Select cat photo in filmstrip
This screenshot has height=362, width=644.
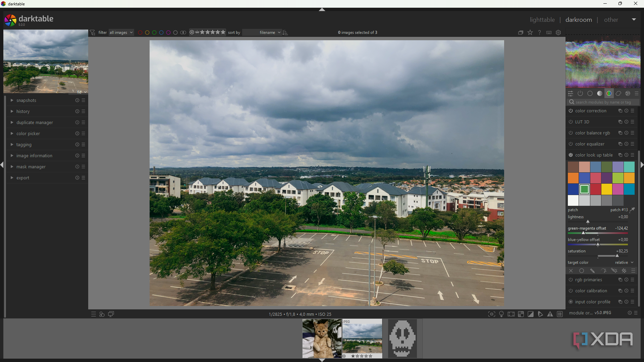pos(322,339)
